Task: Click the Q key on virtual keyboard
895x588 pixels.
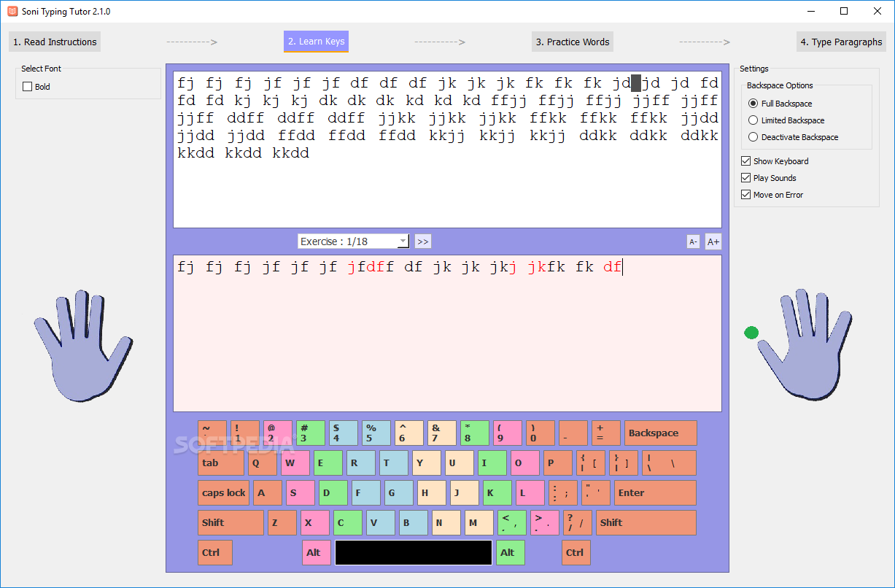Action: pos(263,463)
